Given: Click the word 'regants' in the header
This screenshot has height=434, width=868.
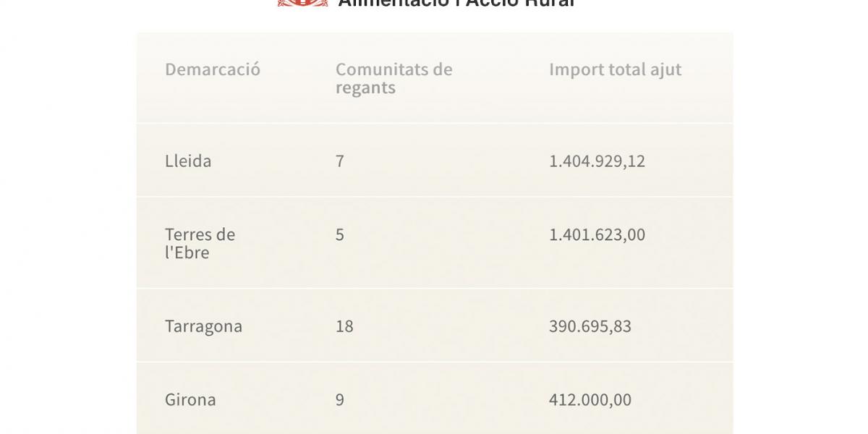Looking at the screenshot, I should 365,88.
